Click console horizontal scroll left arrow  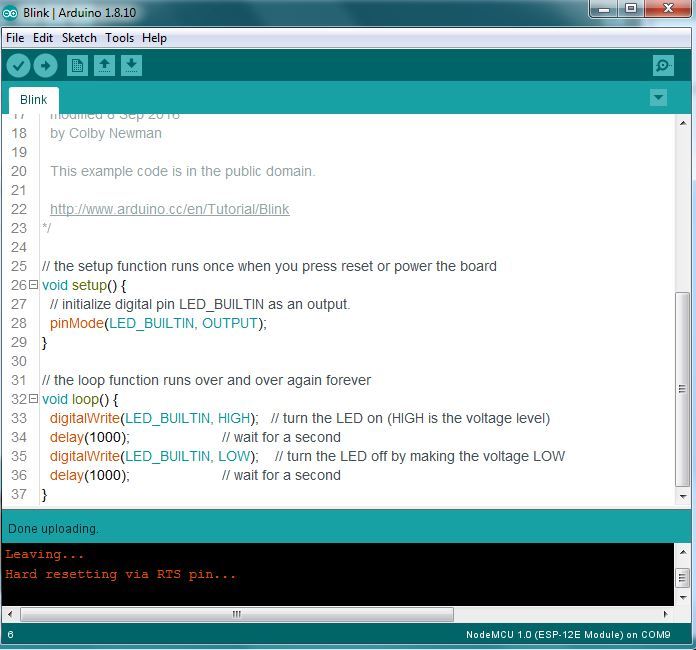point(10,614)
